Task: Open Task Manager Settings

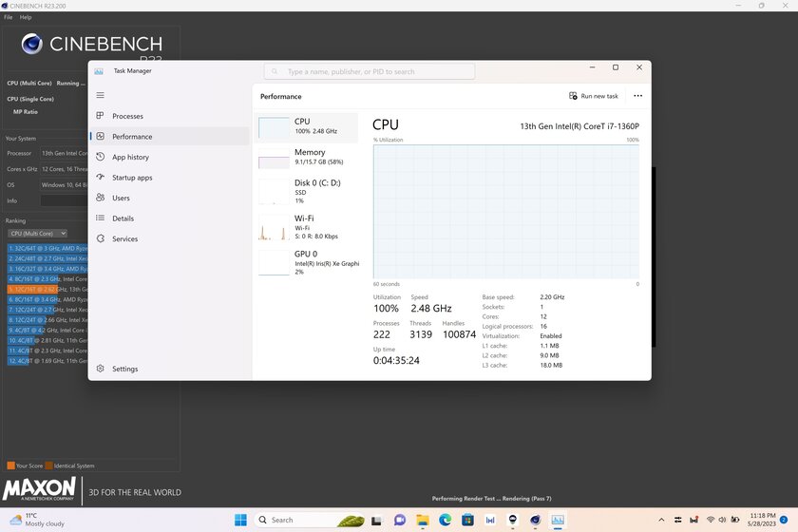Action: [x=169, y=369]
